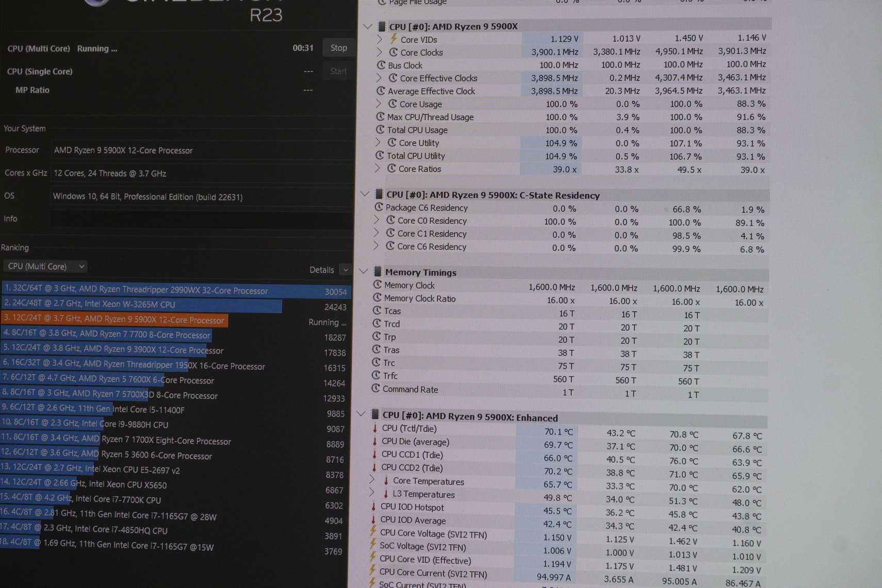Expand the Core C0 Residency row

[377, 220]
